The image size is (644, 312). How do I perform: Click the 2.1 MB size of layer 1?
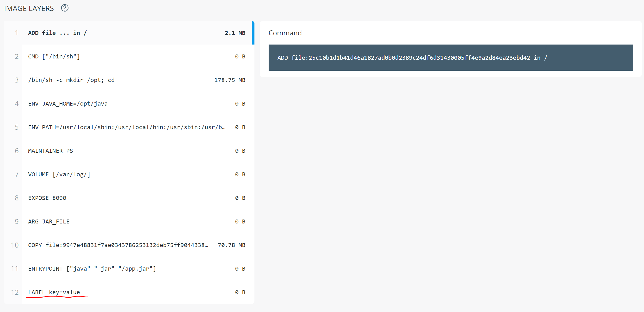pyautogui.click(x=235, y=33)
